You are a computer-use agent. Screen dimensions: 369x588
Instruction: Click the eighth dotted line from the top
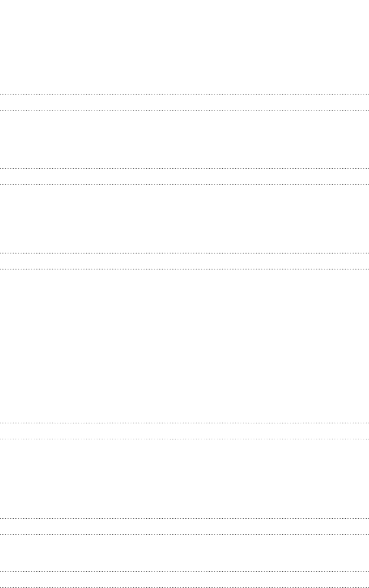click(184, 439)
